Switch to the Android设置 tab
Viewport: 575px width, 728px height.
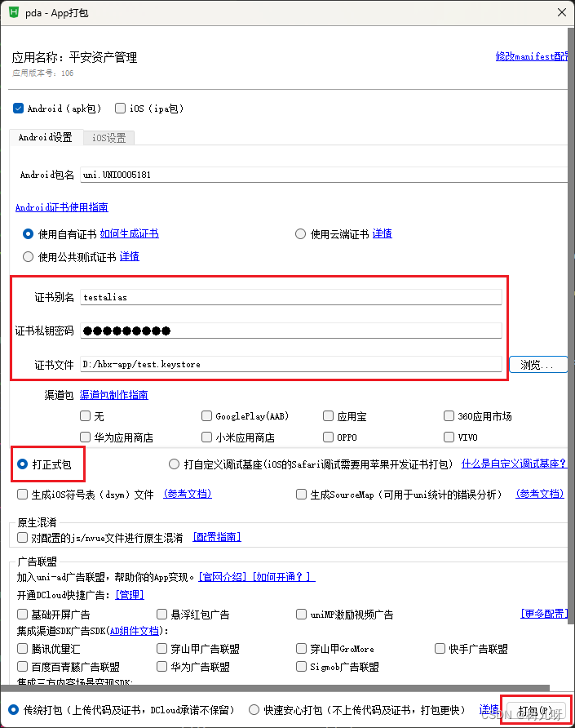point(46,137)
